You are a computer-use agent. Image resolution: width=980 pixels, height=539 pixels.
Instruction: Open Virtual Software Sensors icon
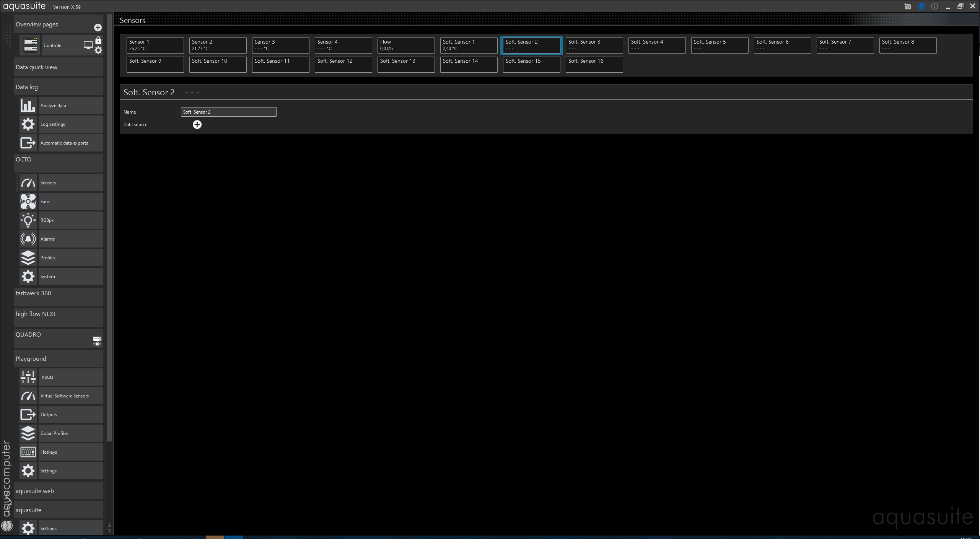coord(28,396)
